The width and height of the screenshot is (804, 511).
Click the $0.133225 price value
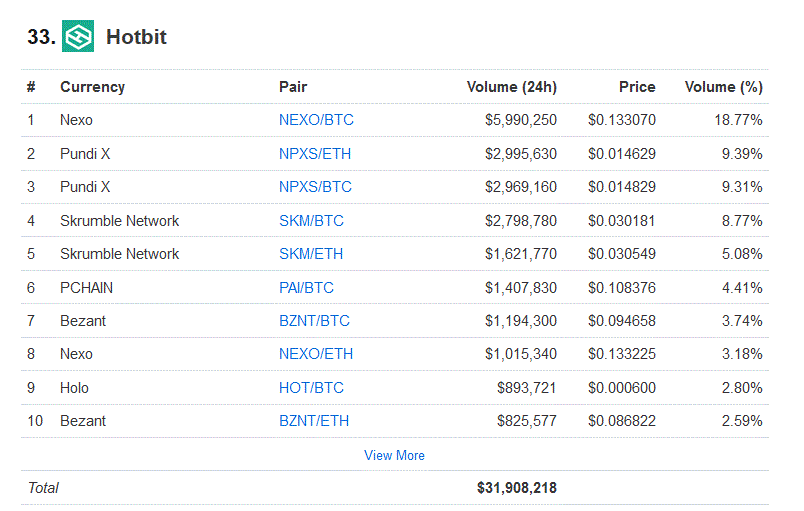(622, 354)
